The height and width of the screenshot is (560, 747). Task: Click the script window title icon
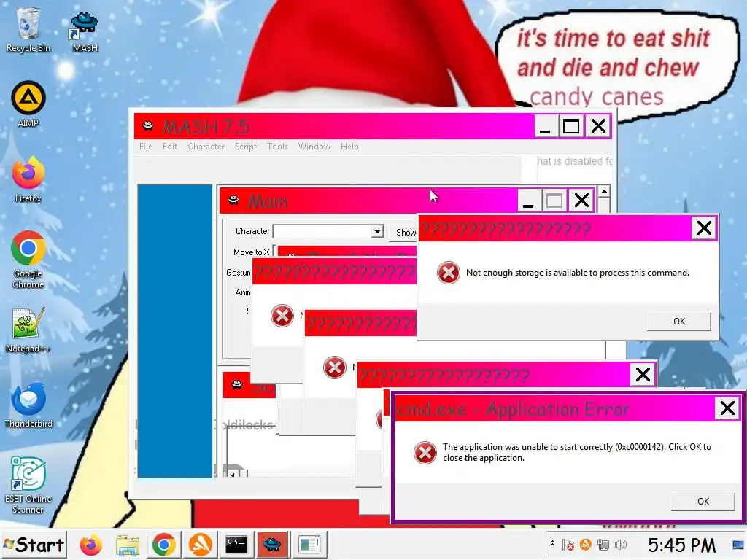[x=237, y=385]
